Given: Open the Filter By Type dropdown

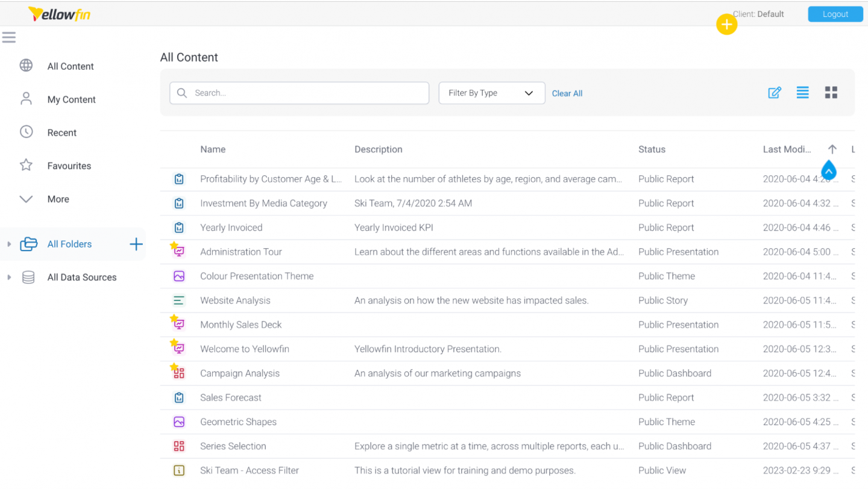Looking at the screenshot, I should pyautogui.click(x=491, y=93).
